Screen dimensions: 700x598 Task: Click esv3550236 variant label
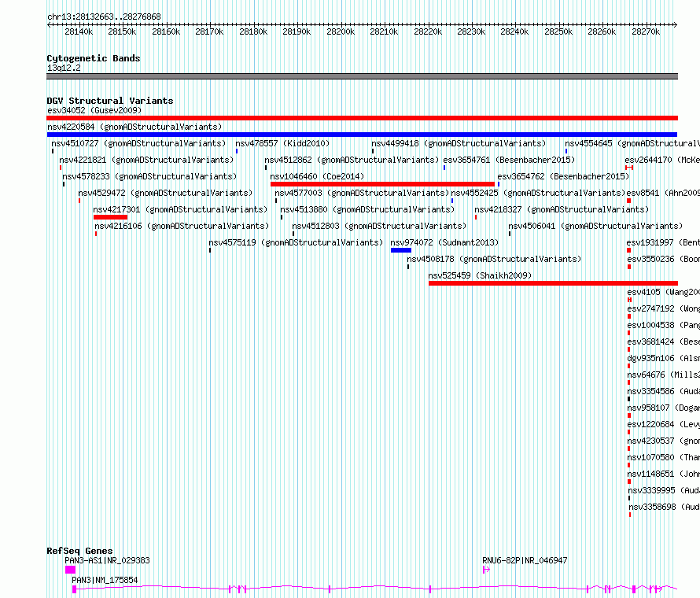(663, 259)
